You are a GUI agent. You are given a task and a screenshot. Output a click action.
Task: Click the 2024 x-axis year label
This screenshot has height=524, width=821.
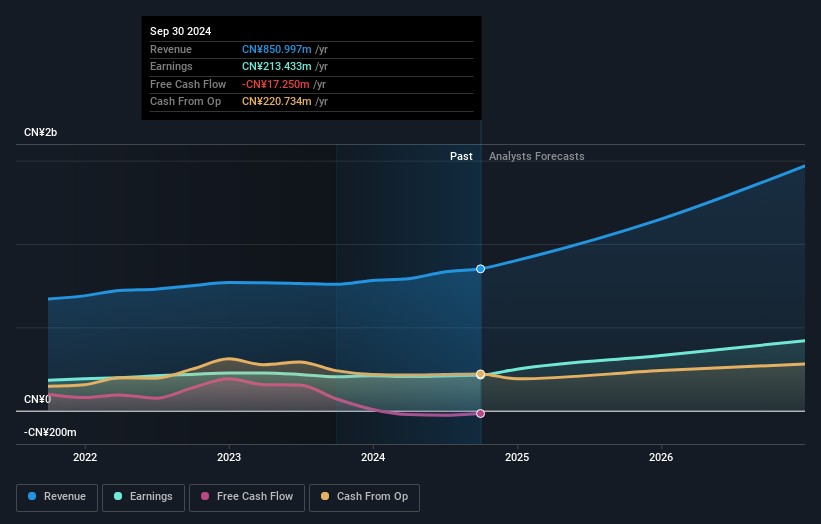pyautogui.click(x=373, y=458)
